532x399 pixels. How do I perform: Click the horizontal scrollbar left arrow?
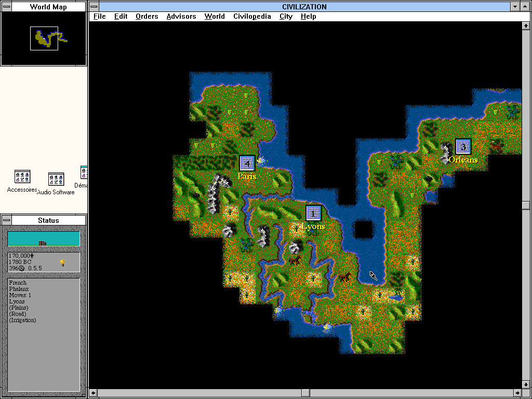pos(93,393)
